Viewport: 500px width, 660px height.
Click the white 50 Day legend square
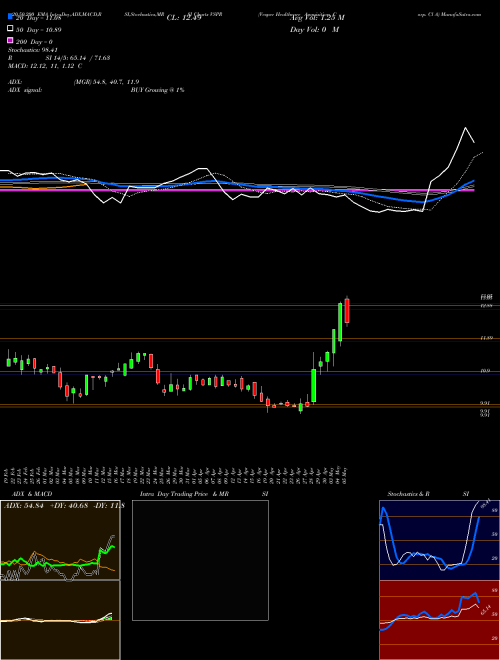pos(10,29)
